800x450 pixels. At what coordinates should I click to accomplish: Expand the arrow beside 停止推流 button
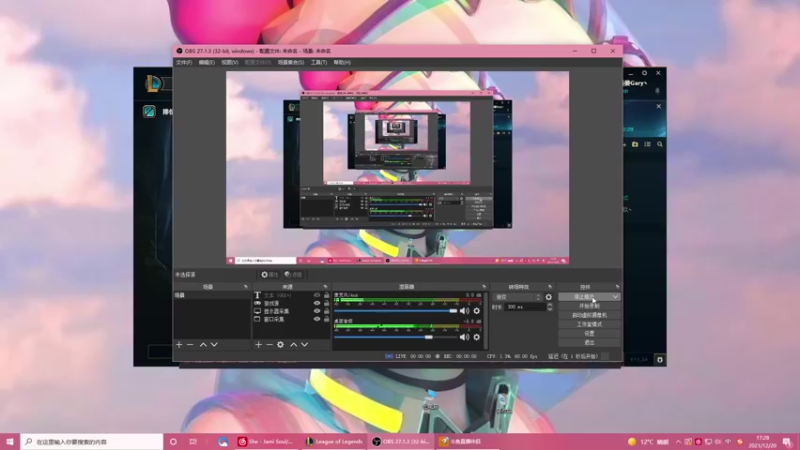tap(615, 296)
